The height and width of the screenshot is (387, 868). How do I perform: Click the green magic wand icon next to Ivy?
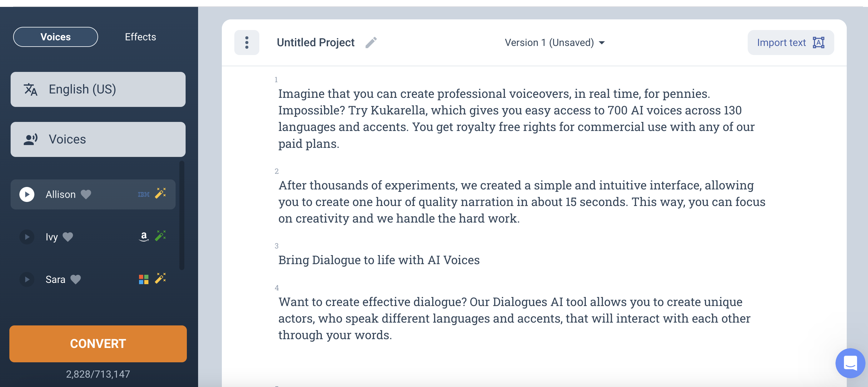(x=160, y=236)
